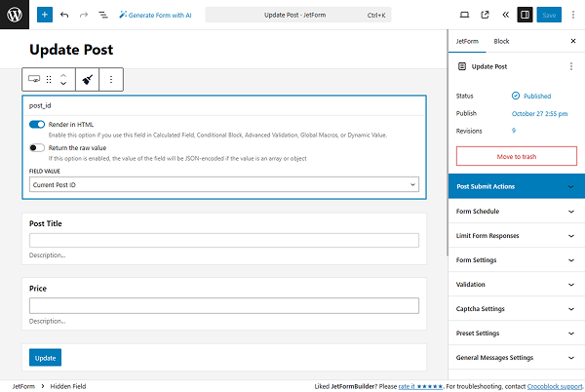
Task: Toggle the settings sidebar panel icon
Action: [x=525, y=15]
